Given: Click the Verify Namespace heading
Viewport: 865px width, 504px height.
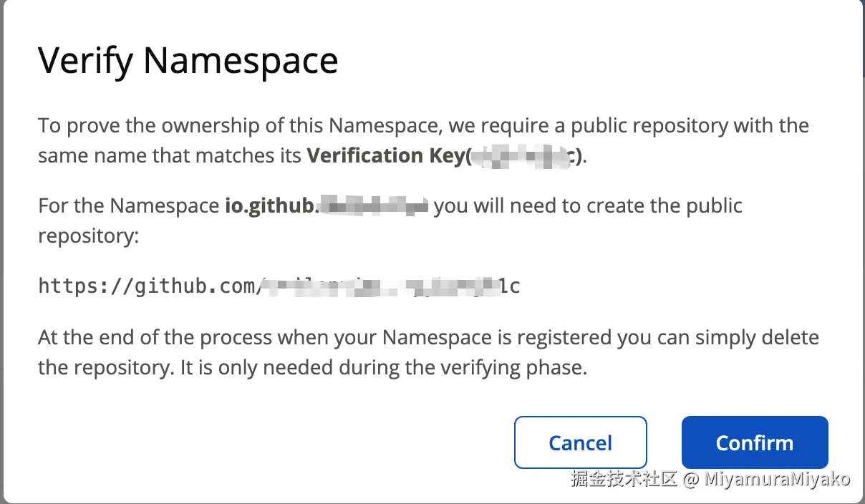Looking at the screenshot, I should [188, 60].
